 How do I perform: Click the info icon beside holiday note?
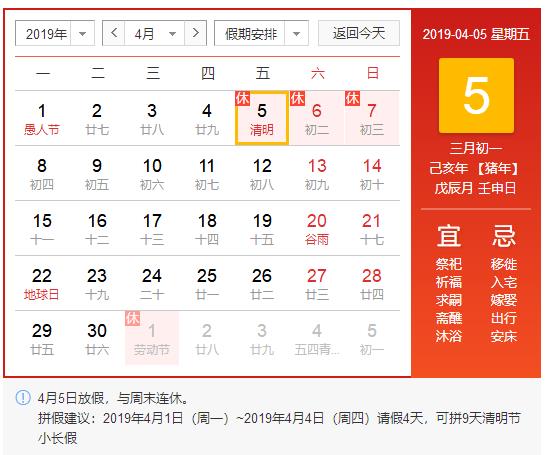23,397
